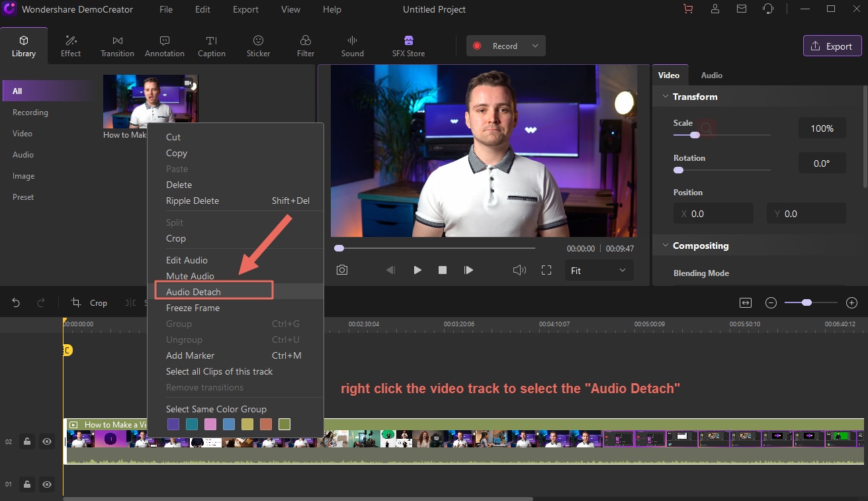Zoom in timeline with plus icon
Image resolution: width=868 pixels, height=501 pixels.
pyautogui.click(x=851, y=302)
